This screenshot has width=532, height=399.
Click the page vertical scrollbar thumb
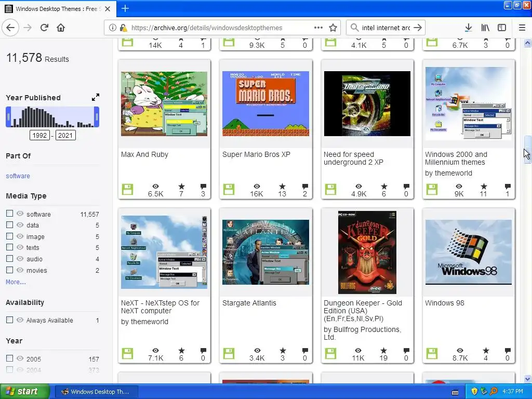click(527, 149)
